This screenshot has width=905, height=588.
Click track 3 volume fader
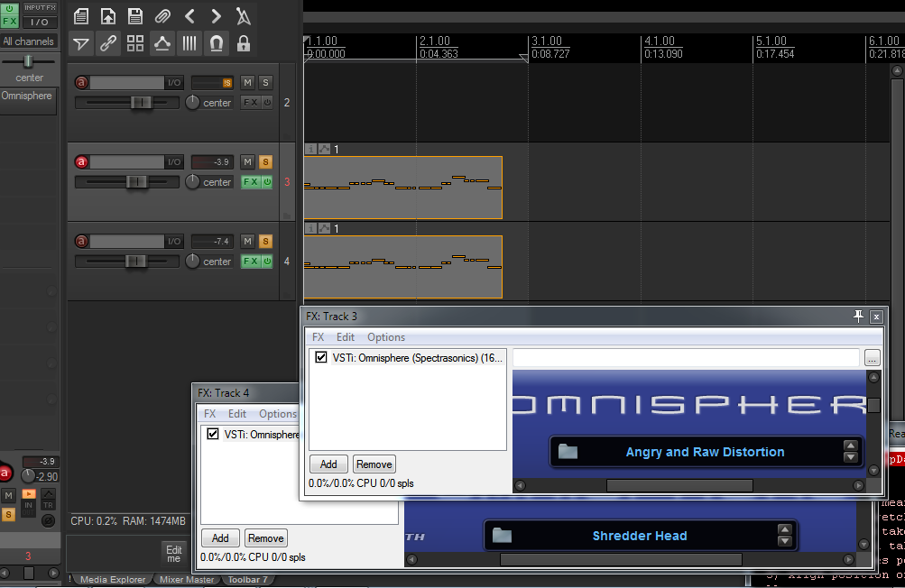point(135,182)
